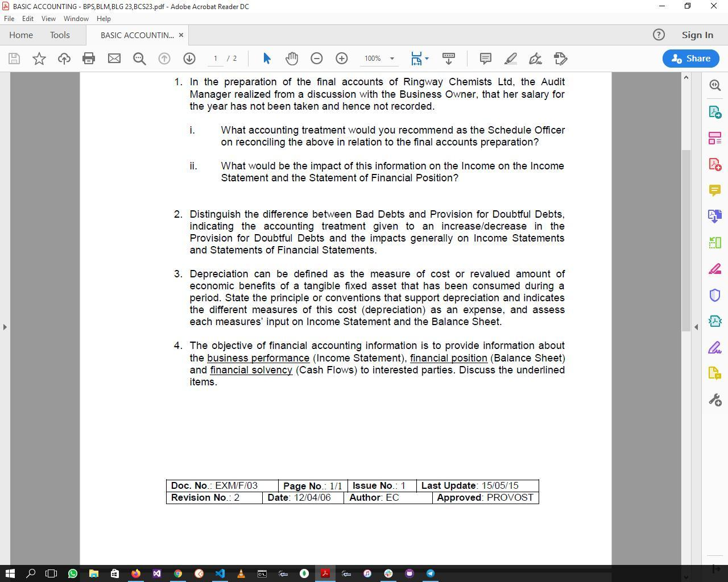Viewport: 728px width, 582px height.
Task: Open the File menu
Action: coord(9,19)
